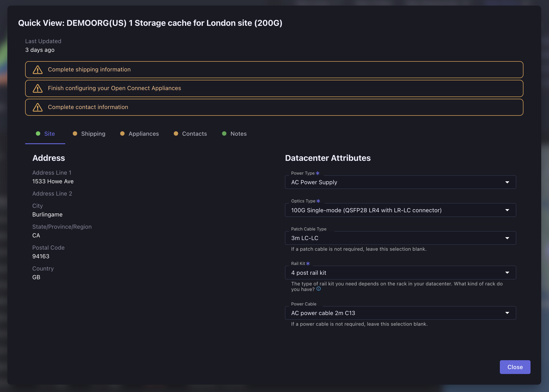Open the Finish configuring Open Connect Appliances alert
The image size is (549, 392).
point(274,88)
